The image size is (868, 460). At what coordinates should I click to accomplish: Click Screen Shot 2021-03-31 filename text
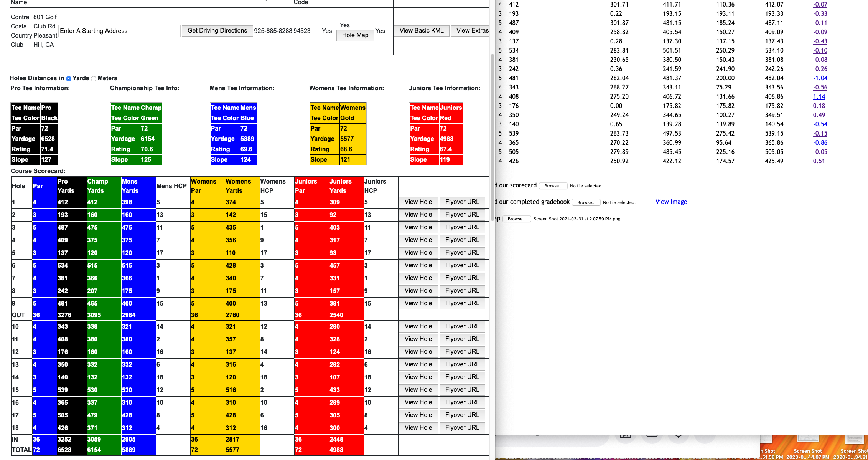coord(577,219)
